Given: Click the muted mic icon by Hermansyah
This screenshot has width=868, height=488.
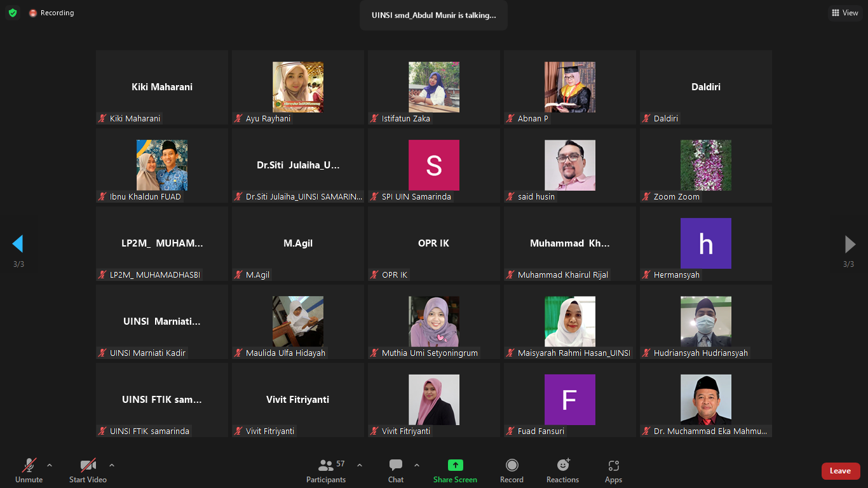Looking at the screenshot, I should tap(646, 274).
